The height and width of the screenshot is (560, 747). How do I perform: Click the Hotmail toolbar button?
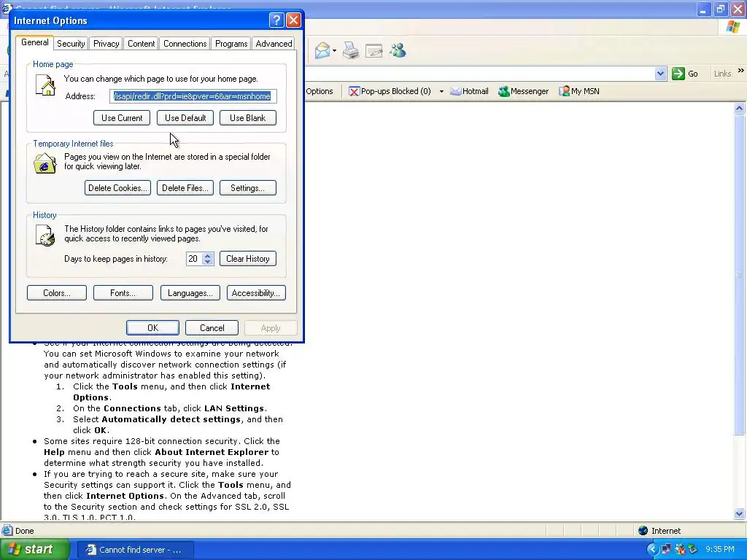pyautogui.click(x=469, y=91)
